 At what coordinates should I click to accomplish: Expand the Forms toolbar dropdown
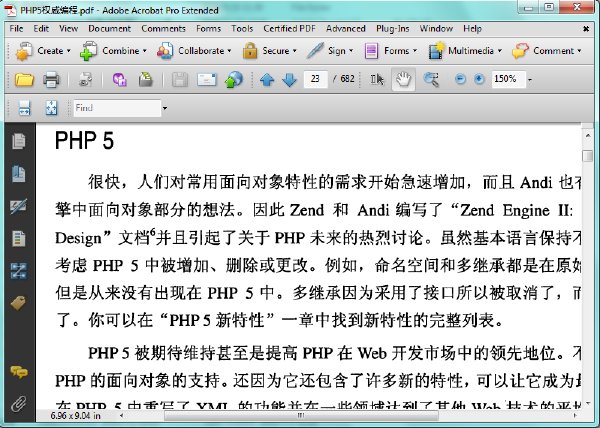(x=390, y=51)
